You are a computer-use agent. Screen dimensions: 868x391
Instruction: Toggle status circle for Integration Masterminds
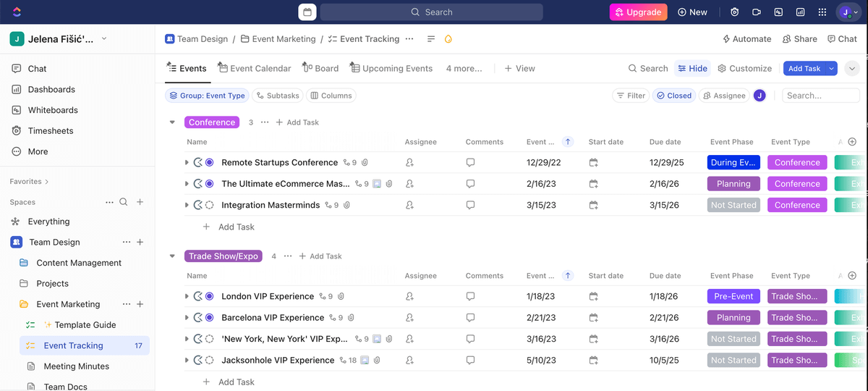210,205
